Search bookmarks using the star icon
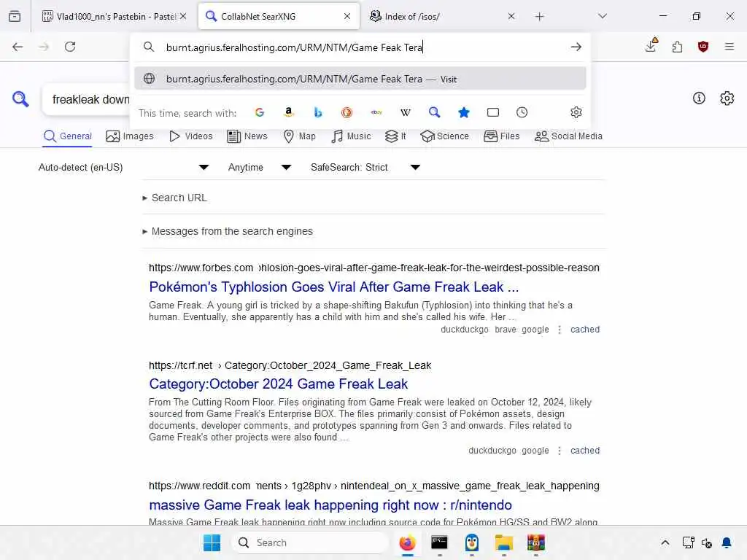 [463, 112]
